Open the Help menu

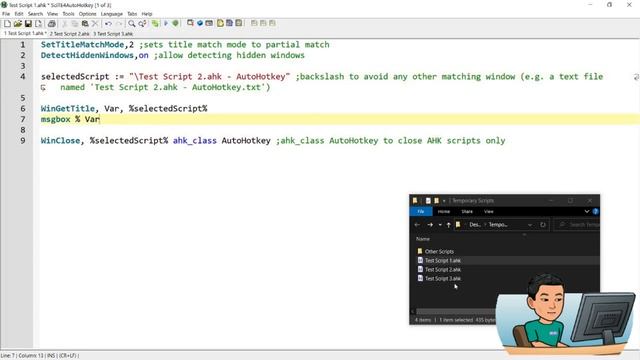pyautogui.click(x=147, y=14)
